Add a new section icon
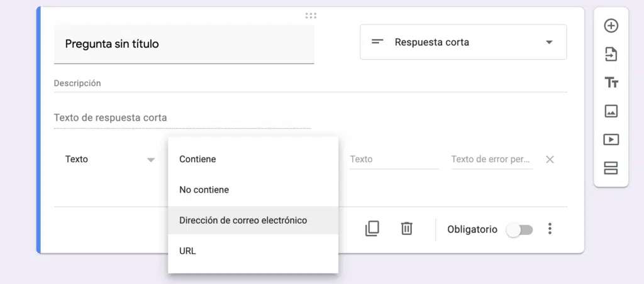This screenshot has width=644, height=284. tap(611, 168)
